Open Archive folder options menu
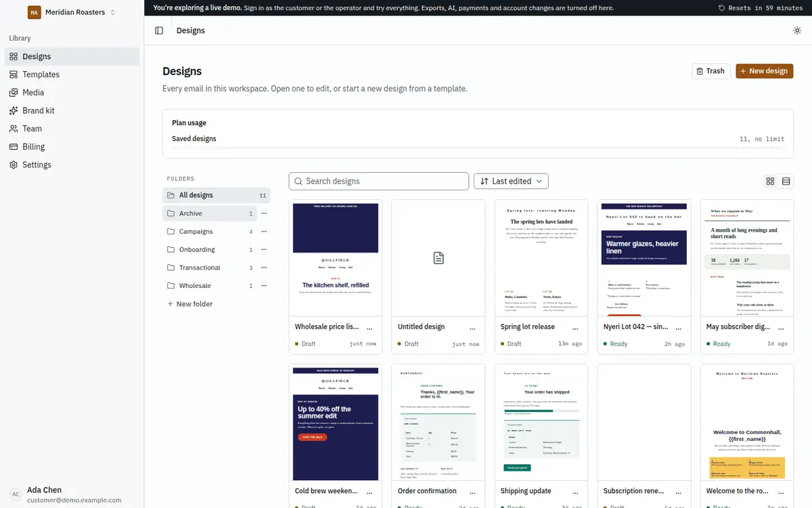The height and width of the screenshot is (508, 812). (x=264, y=213)
